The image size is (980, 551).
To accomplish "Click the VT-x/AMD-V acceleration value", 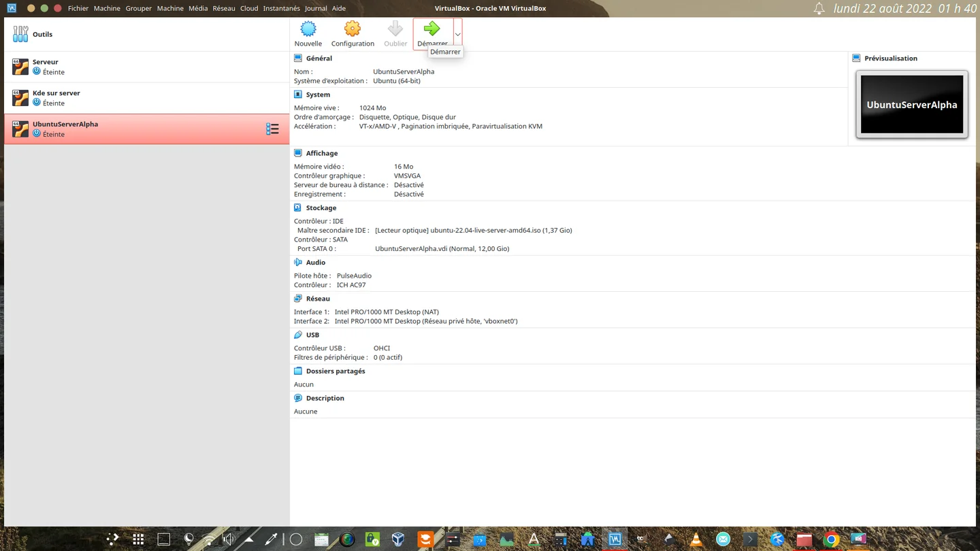I will [451, 127].
